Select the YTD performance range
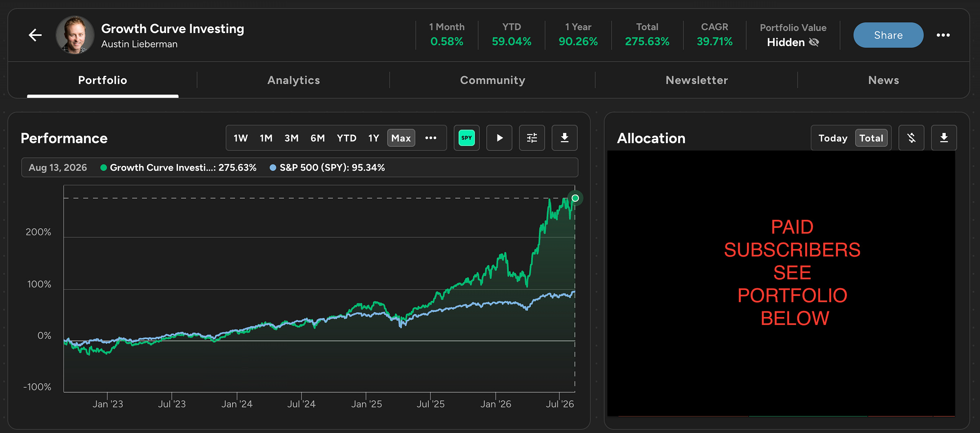The width and height of the screenshot is (980, 433). tap(347, 138)
